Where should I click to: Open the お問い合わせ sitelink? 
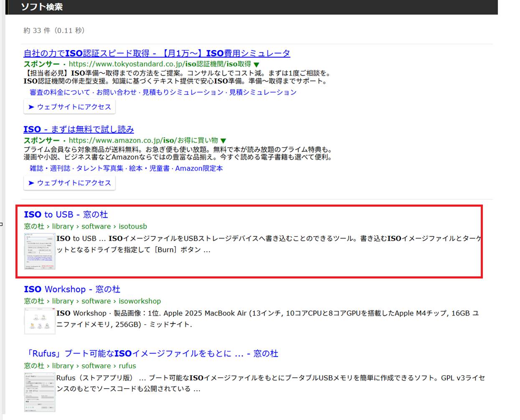click(116, 92)
